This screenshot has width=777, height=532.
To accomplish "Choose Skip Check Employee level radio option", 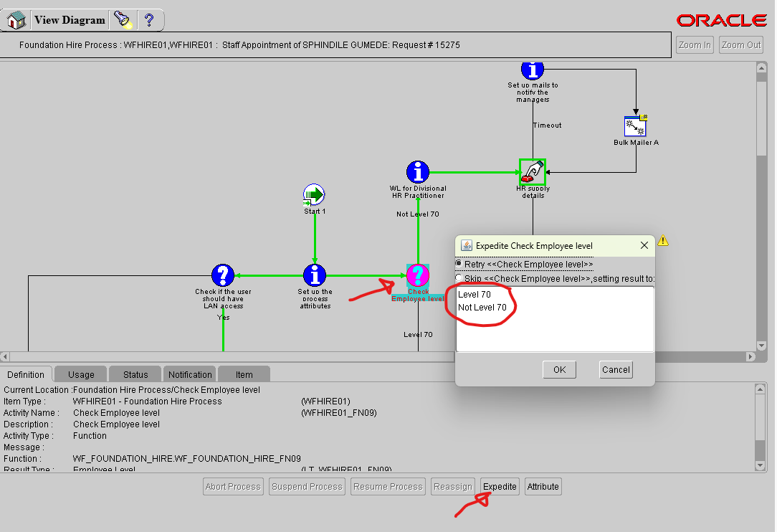I will [x=459, y=278].
